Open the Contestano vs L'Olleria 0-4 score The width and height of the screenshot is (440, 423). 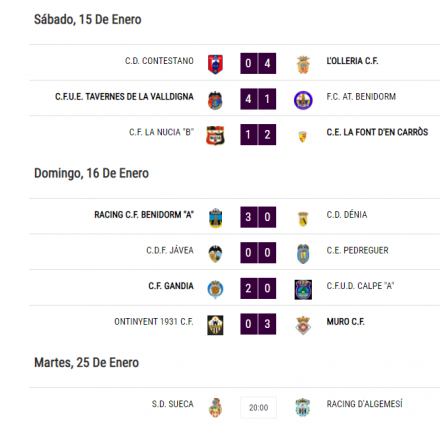258,63
